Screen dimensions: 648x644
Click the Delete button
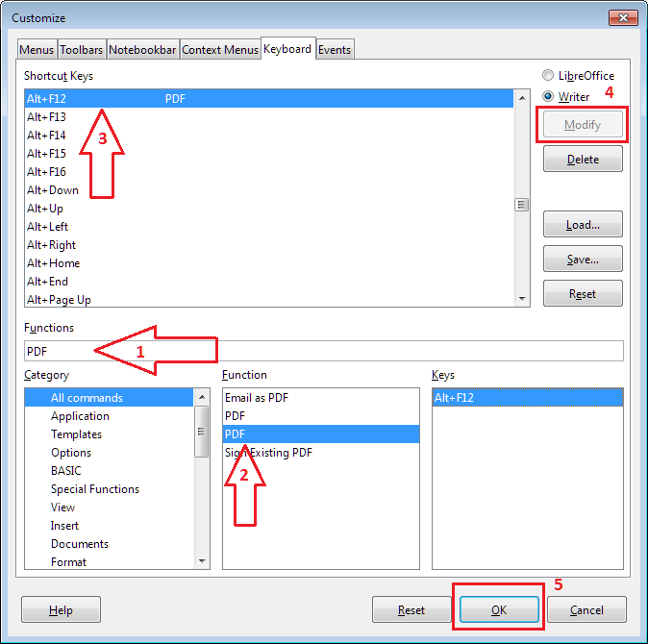tap(583, 160)
